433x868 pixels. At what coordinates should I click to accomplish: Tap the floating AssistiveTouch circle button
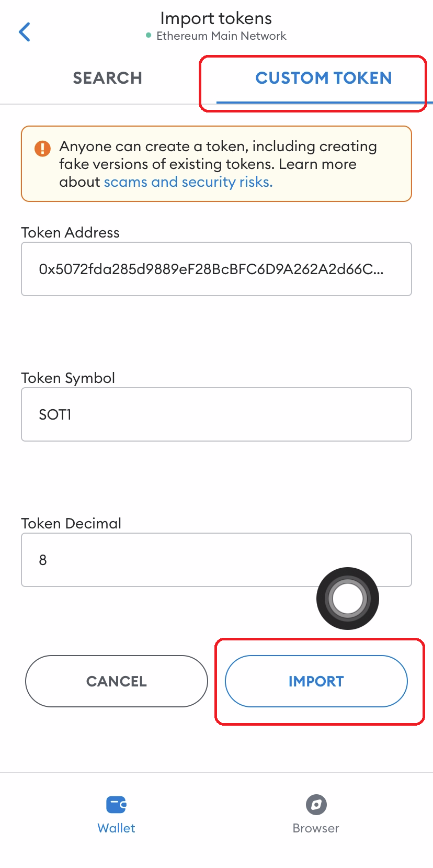[x=347, y=599]
